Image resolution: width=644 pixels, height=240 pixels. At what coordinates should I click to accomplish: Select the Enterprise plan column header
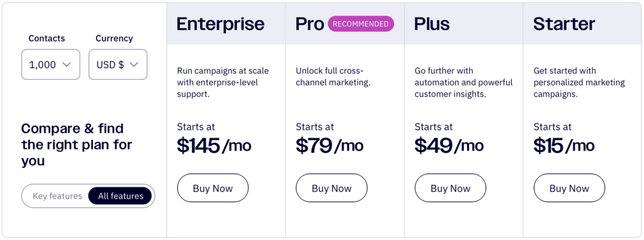221,24
